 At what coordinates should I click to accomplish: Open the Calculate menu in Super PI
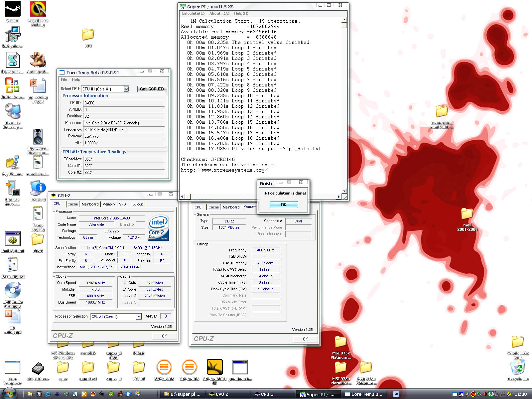193,13
